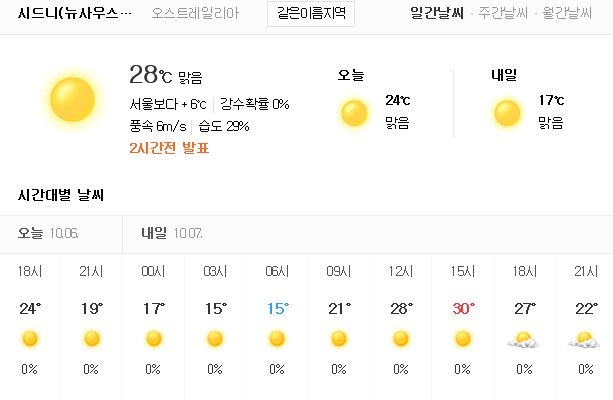Click the red 30° temperature at 15시
This screenshot has width=613, height=400.
(x=464, y=309)
